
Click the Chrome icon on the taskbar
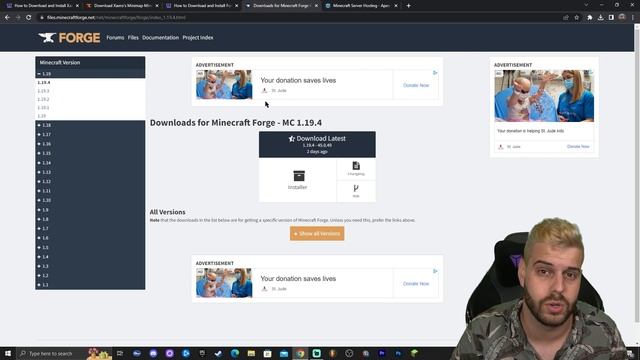300,353
